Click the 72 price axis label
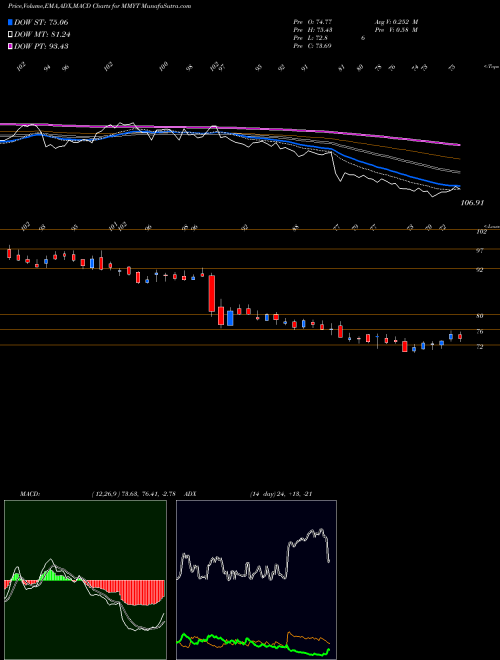The width and height of the screenshot is (500, 660). pyautogui.click(x=479, y=347)
